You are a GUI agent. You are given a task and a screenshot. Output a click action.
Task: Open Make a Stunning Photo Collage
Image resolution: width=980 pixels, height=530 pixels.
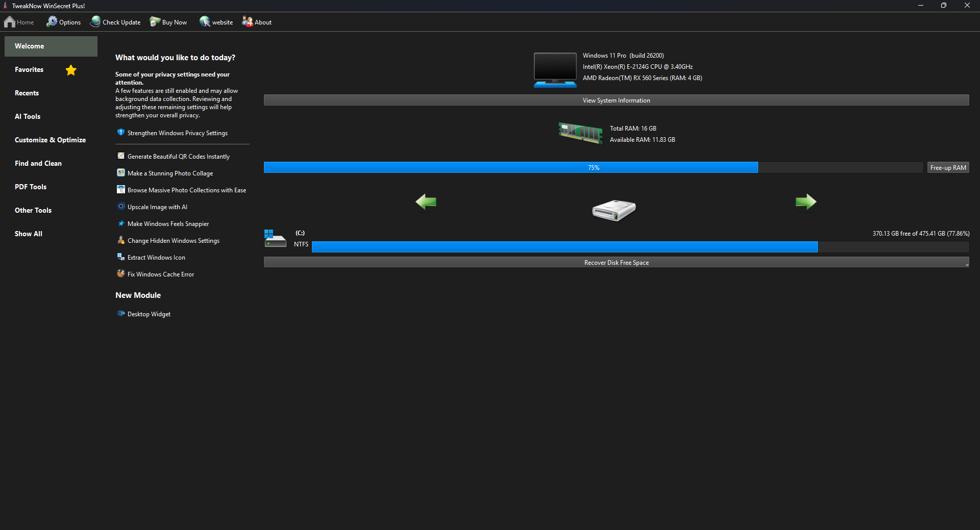pos(170,173)
